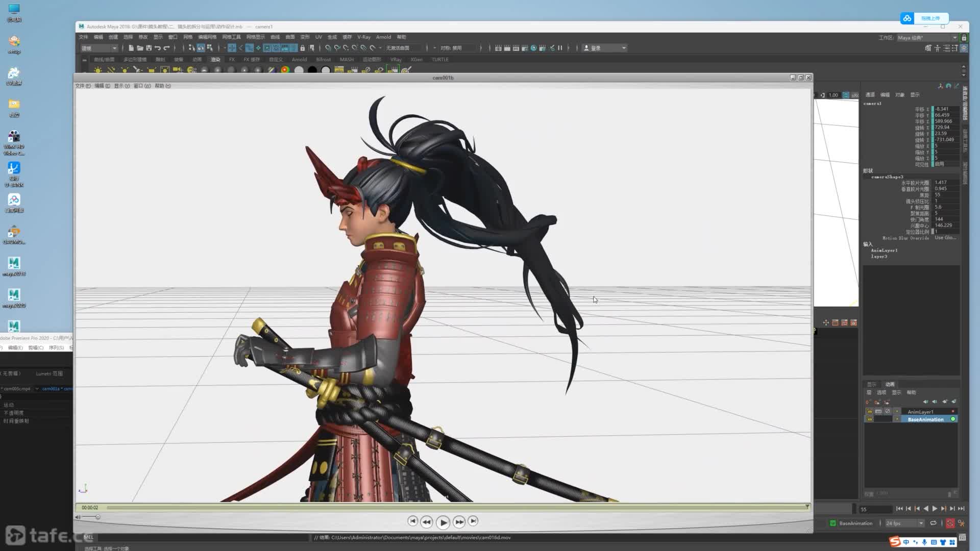Open the symmetry setting dropdown
This screenshot has width=980, height=551.
pos(457,48)
